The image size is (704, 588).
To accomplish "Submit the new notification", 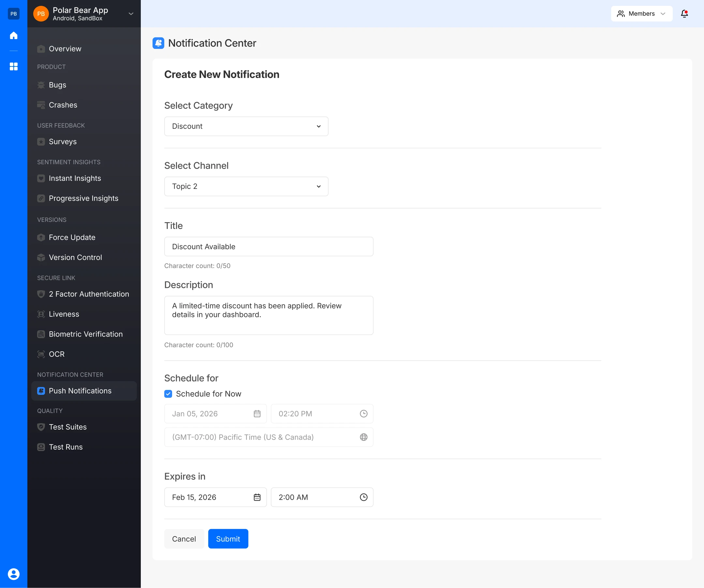I will click(228, 539).
